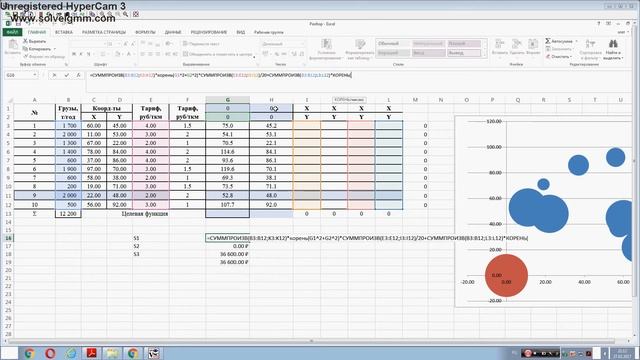Image resolution: width=640 pixels, height=360 pixels.
Task: Open the ФАЙЛ (File) tab
Action: (x=12, y=32)
